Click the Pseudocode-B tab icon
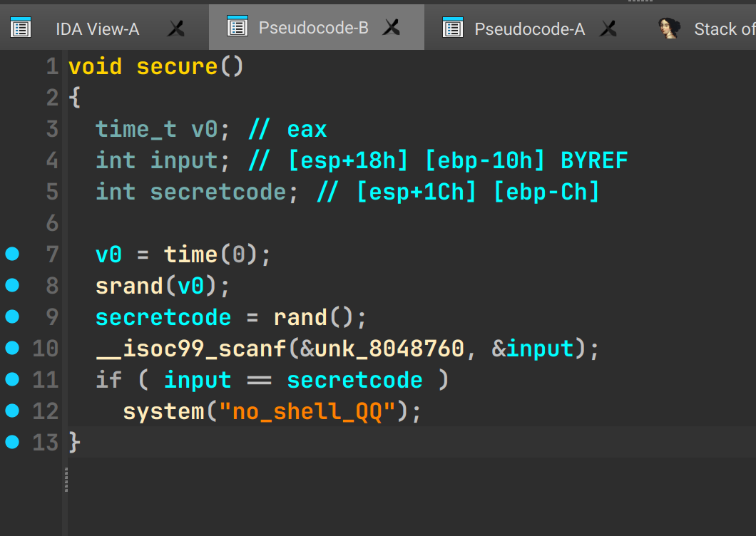This screenshot has height=536, width=756. tap(237, 27)
